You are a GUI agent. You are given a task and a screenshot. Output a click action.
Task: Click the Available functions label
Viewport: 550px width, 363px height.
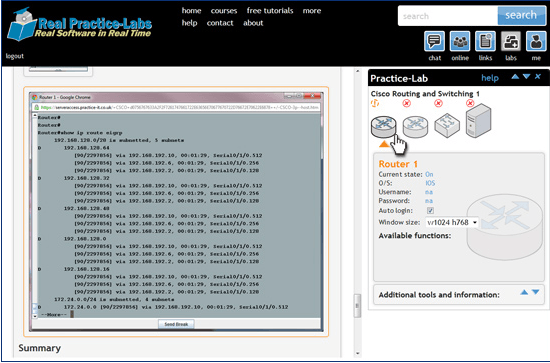pyautogui.click(x=415, y=236)
